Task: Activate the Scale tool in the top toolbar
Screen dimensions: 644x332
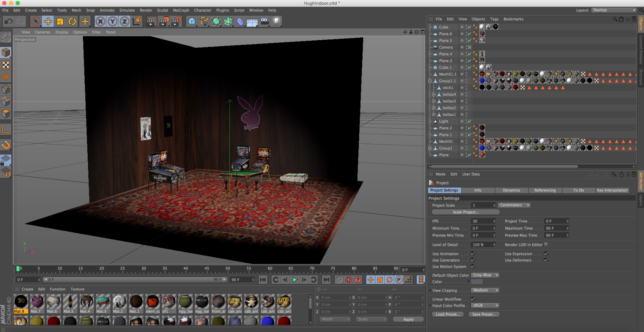Action: click(60, 22)
